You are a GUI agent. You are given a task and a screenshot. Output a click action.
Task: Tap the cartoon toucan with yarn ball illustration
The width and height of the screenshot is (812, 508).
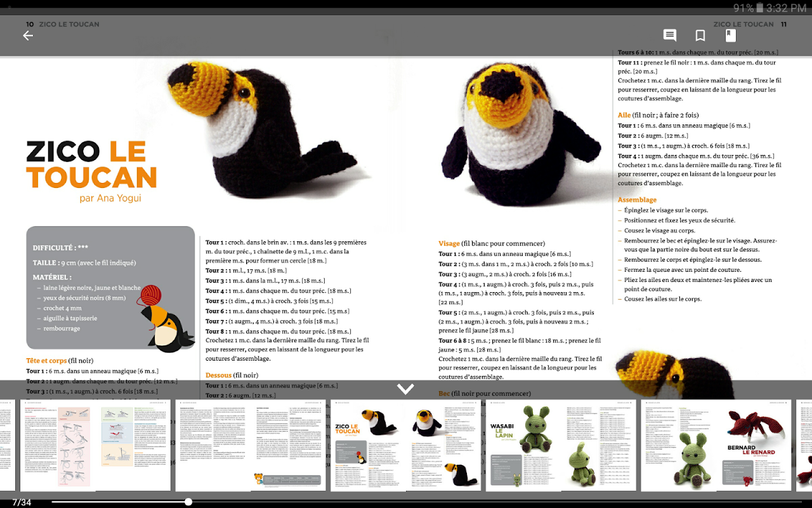(x=167, y=319)
